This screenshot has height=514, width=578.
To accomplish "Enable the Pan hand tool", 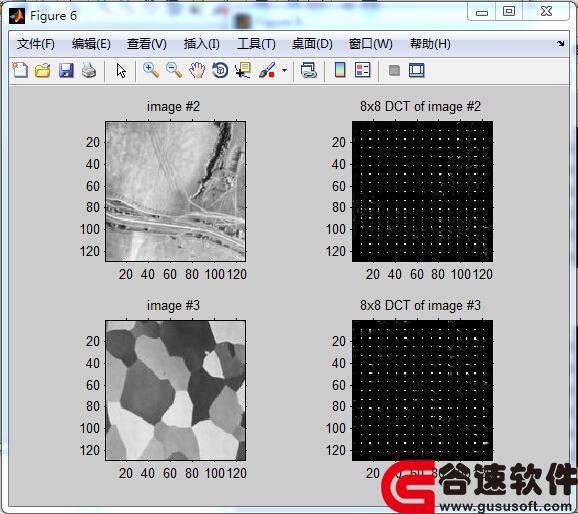I will [197, 70].
